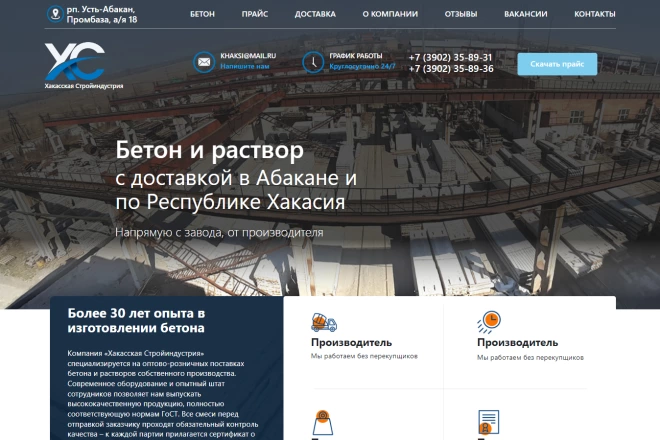Image resolution: width=660 pixels, height=440 pixels.
Task: Open the О компании section
Action: click(x=389, y=15)
